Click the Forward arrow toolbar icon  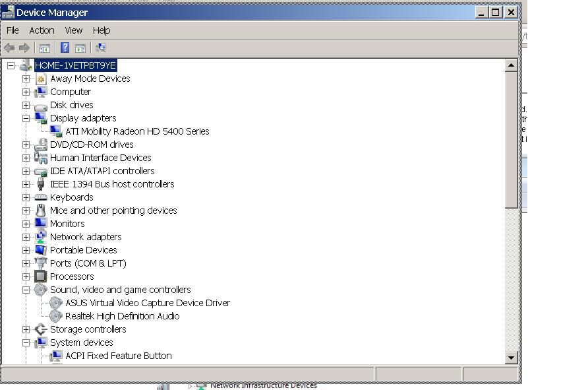tap(24, 48)
